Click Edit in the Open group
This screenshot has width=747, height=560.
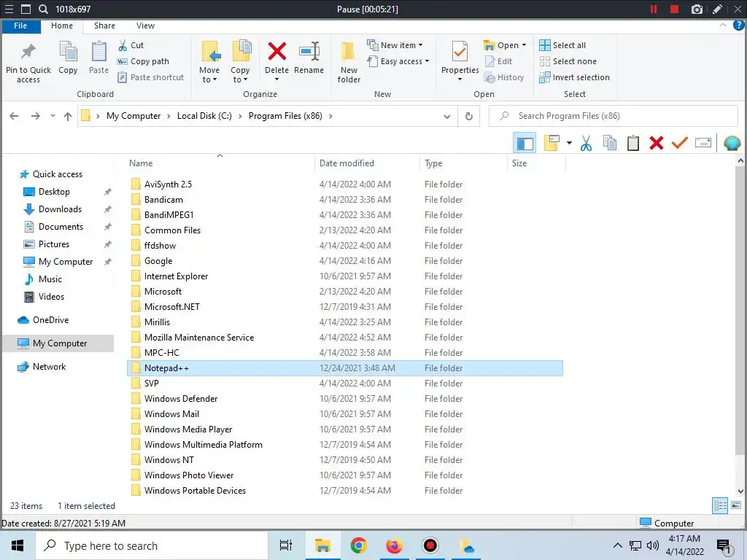498,61
